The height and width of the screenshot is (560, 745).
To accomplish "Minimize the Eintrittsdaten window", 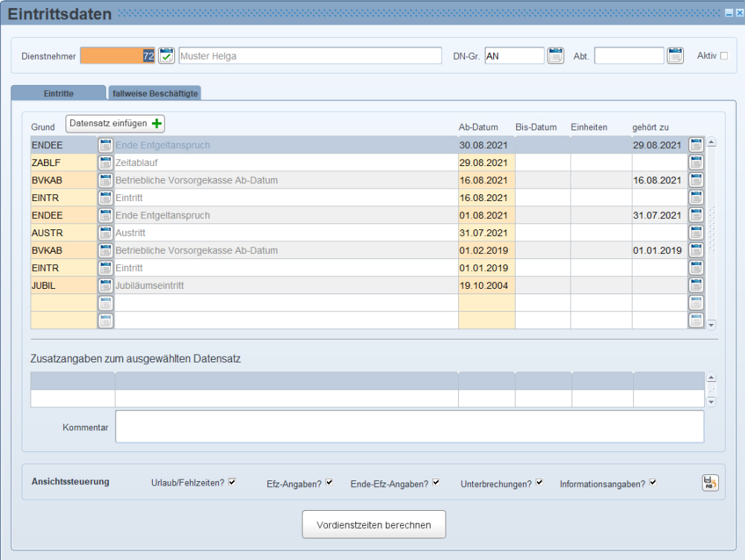I will [729, 13].
